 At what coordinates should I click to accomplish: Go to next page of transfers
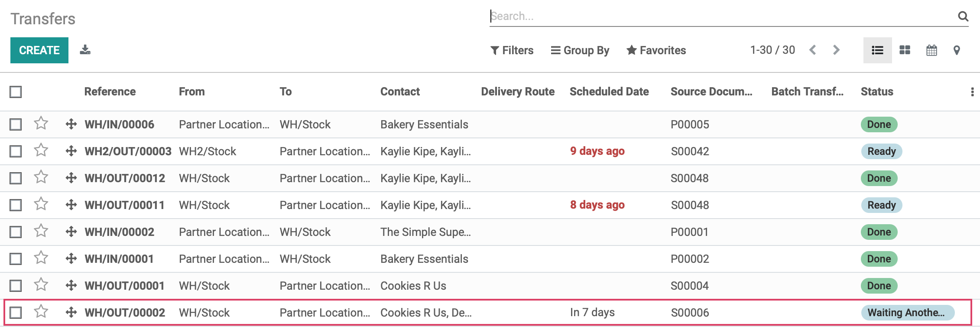[836, 50]
